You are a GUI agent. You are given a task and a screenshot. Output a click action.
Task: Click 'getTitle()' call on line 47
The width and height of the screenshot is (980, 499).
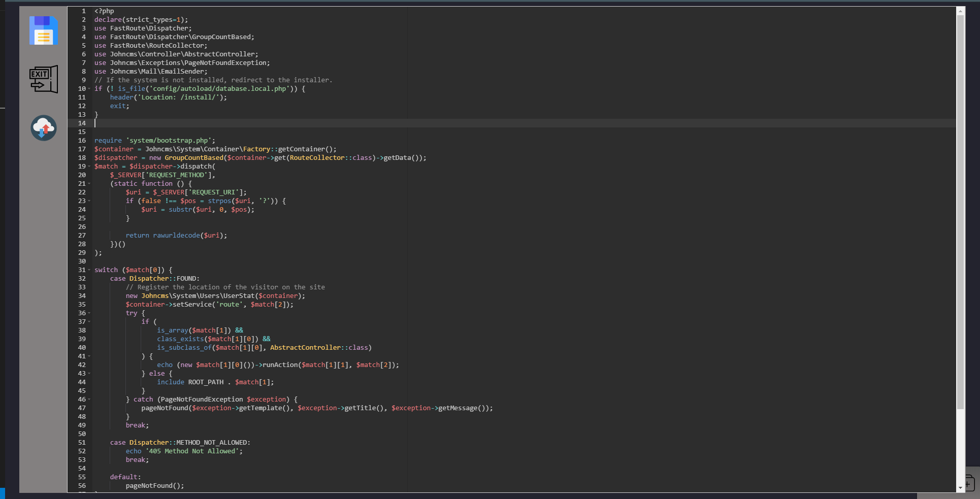364,408
